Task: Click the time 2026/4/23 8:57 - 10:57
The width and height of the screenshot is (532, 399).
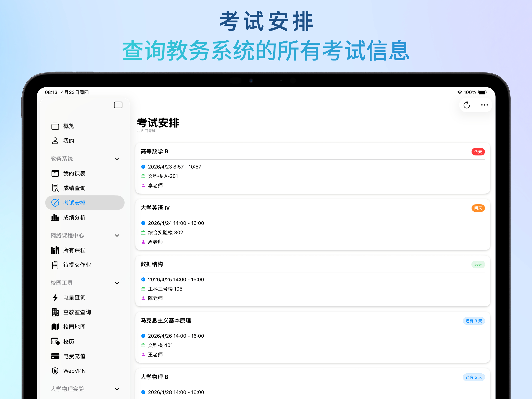Action: (x=174, y=167)
